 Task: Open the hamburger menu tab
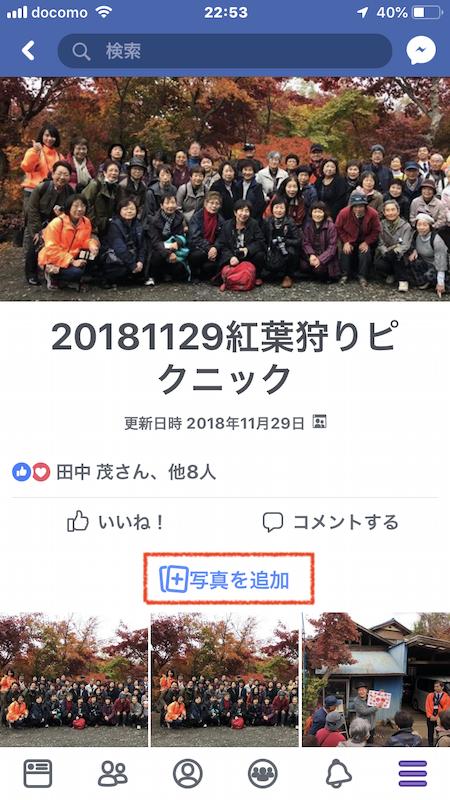click(413, 773)
